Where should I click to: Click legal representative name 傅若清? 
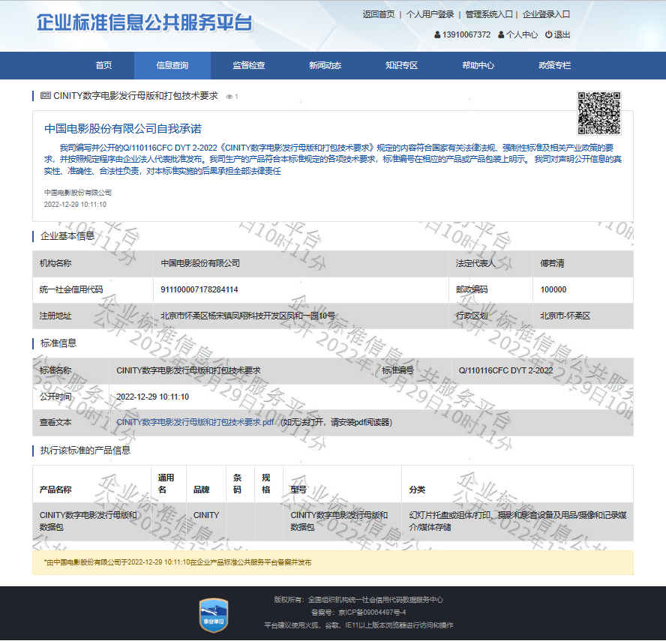pyautogui.click(x=552, y=263)
